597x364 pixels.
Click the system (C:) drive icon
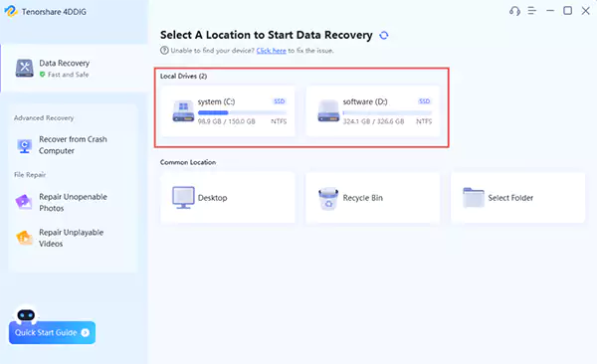[183, 110]
